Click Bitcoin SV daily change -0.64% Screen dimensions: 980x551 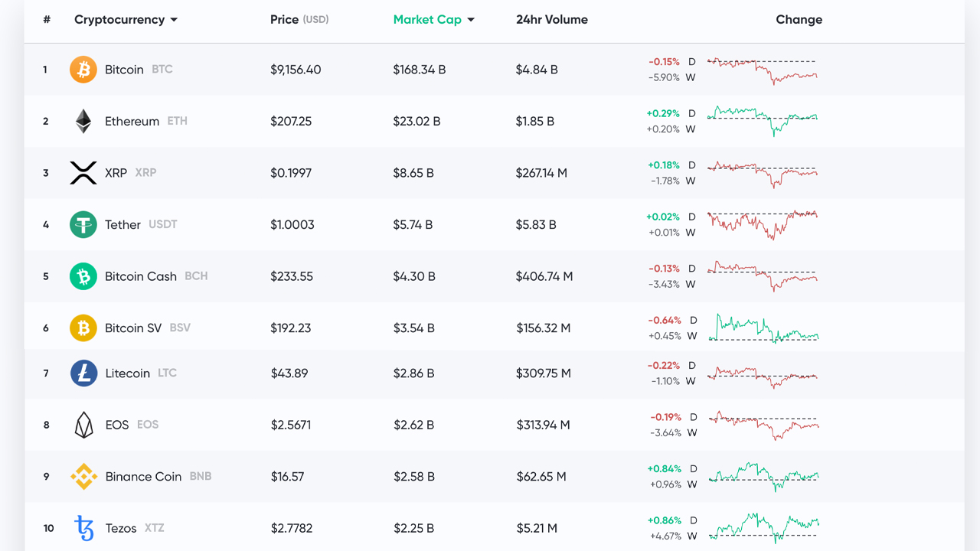coord(665,320)
